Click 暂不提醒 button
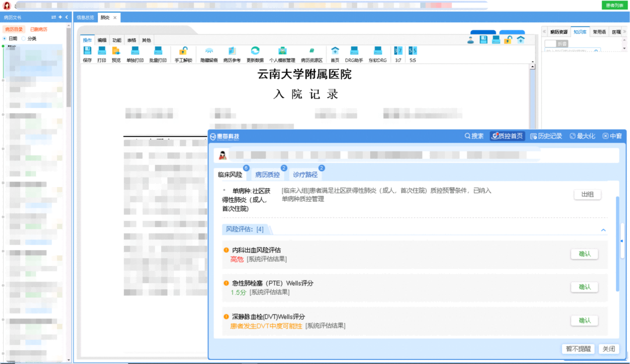Screen dimensions: 630x364 [578, 349]
